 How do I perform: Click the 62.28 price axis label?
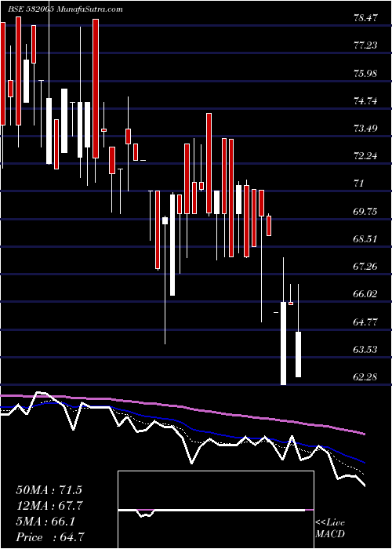point(366,378)
